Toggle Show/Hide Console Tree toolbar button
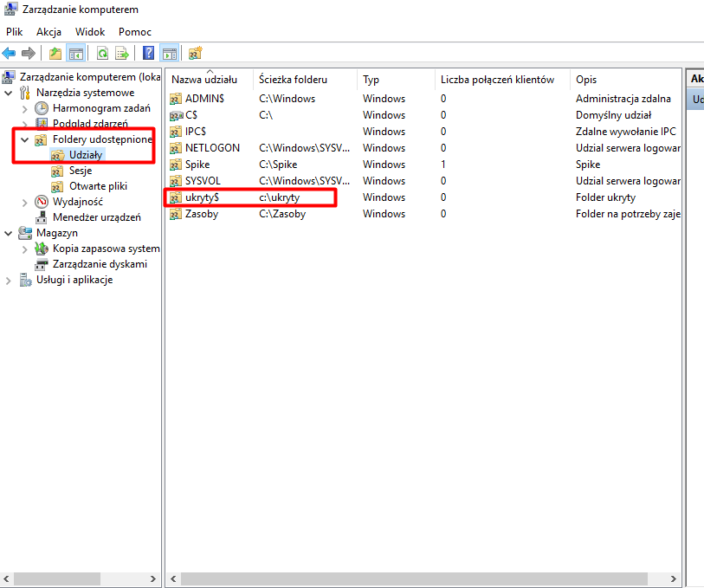 pos(76,54)
